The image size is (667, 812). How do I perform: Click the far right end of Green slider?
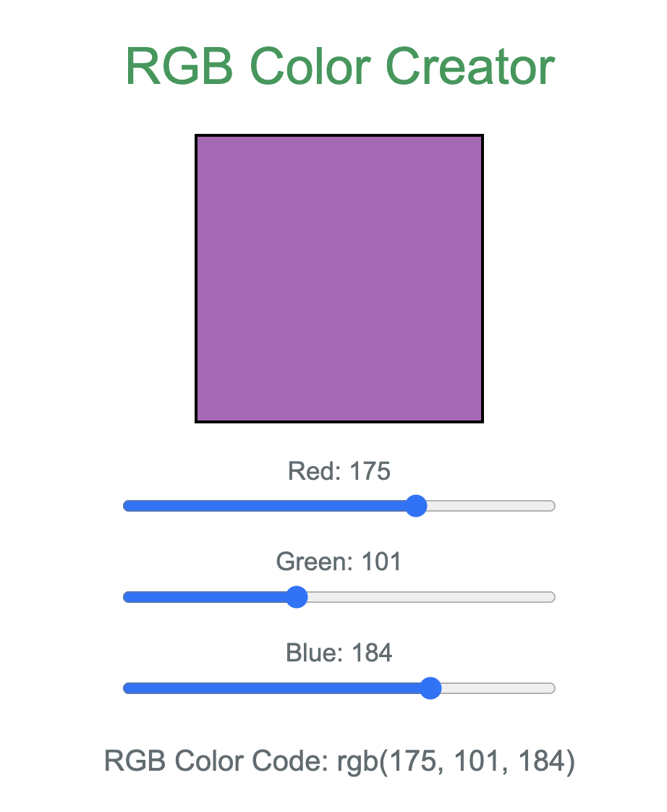(551, 597)
